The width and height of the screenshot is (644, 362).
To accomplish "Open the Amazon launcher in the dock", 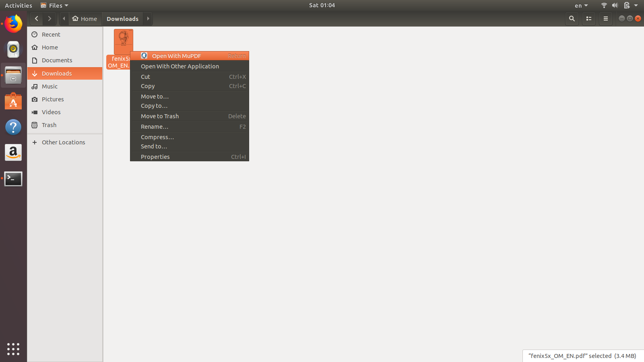I will pos(13,152).
